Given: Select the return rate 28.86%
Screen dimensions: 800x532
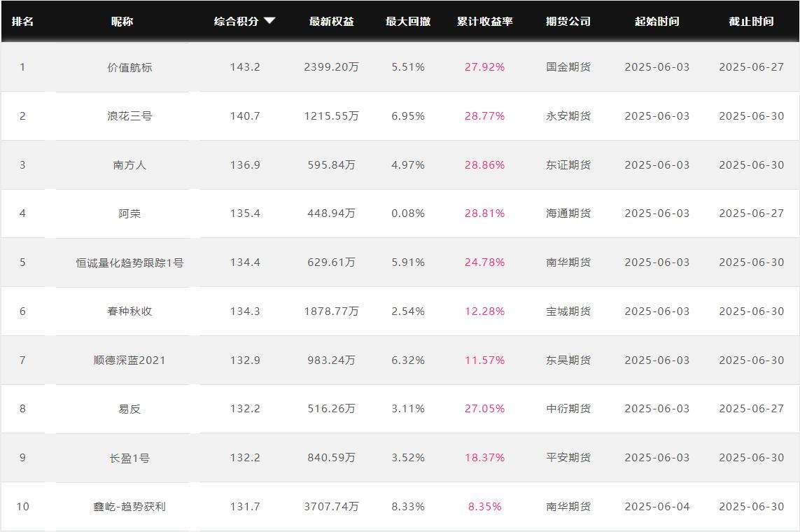Looking at the screenshot, I should [x=485, y=165].
